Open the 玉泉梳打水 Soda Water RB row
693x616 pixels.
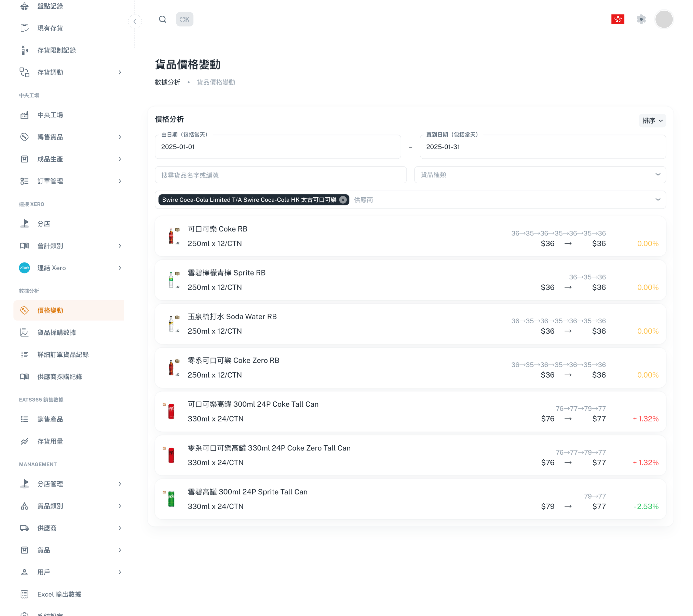tap(410, 324)
